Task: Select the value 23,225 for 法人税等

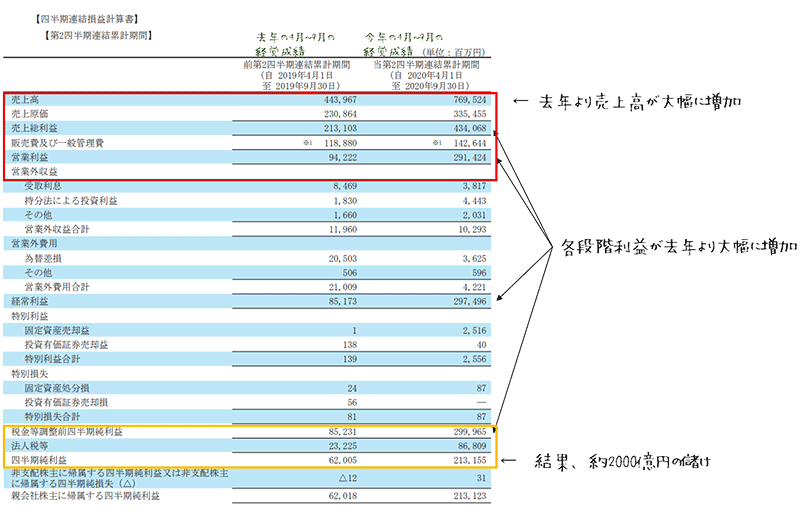Action: pyautogui.click(x=343, y=446)
